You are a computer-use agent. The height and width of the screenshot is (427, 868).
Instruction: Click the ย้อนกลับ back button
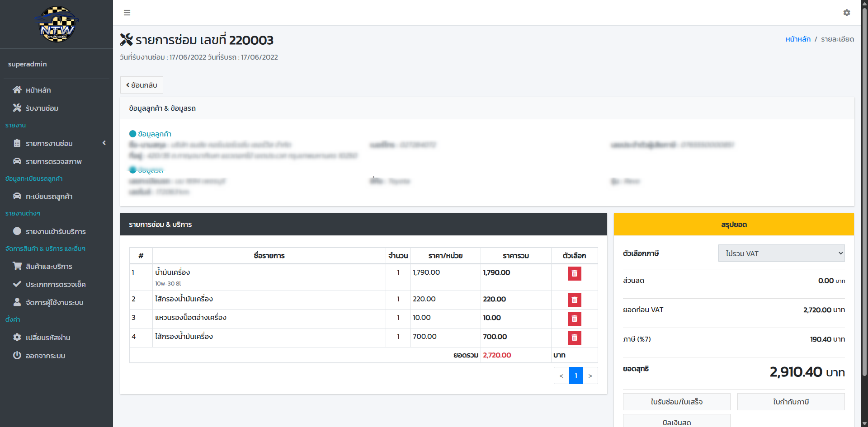click(142, 85)
